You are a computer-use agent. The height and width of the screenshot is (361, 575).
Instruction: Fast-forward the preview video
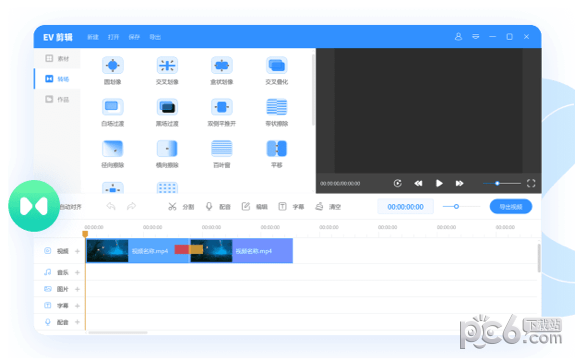(459, 183)
